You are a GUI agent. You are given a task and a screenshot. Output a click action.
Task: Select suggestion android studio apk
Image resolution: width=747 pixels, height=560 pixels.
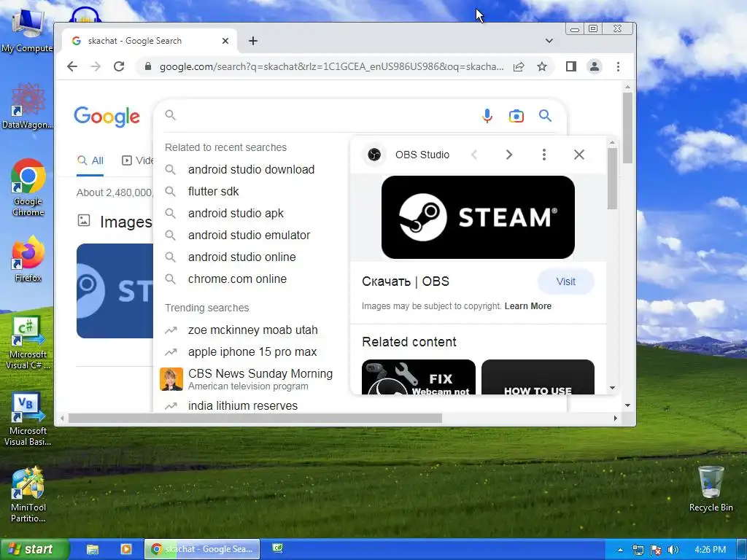(x=236, y=214)
